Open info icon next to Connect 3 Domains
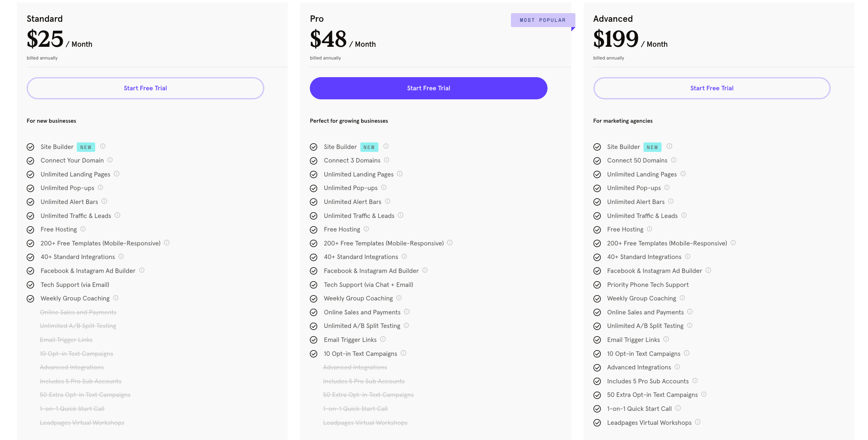The height and width of the screenshot is (440, 868). point(387,160)
